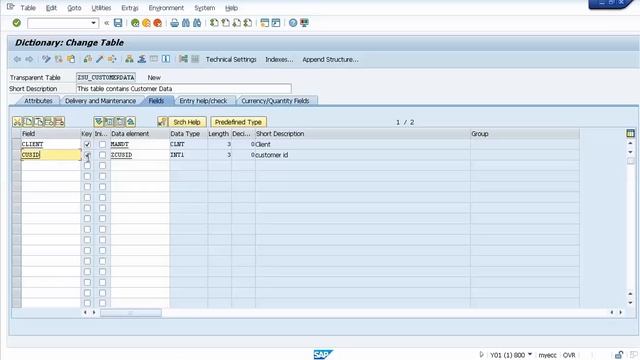The height and width of the screenshot is (360, 640).
Task: Click the horizontal scrollbar under the Field column
Action: [131, 313]
